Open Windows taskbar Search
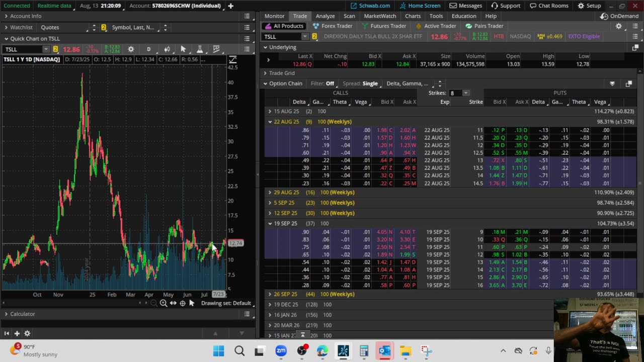 pos(239,351)
